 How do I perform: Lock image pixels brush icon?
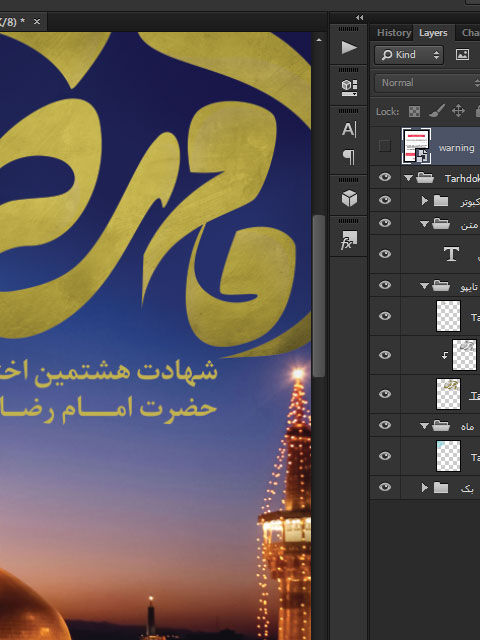(x=436, y=111)
